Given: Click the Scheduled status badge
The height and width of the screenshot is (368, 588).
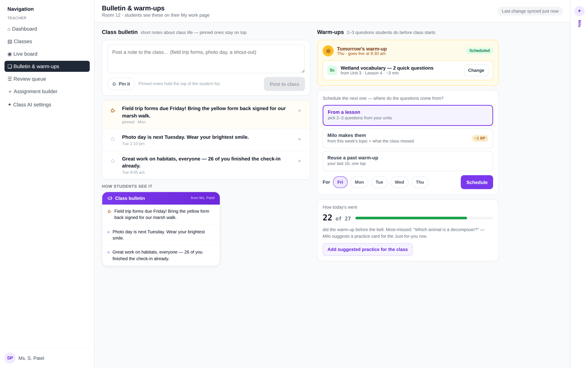Looking at the screenshot, I should point(479,51).
